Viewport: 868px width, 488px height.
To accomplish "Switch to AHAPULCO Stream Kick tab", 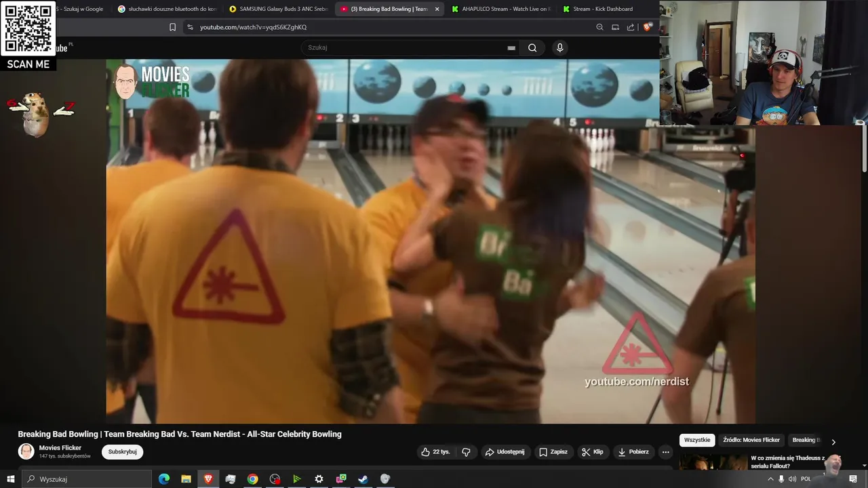I will click(x=500, y=9).
